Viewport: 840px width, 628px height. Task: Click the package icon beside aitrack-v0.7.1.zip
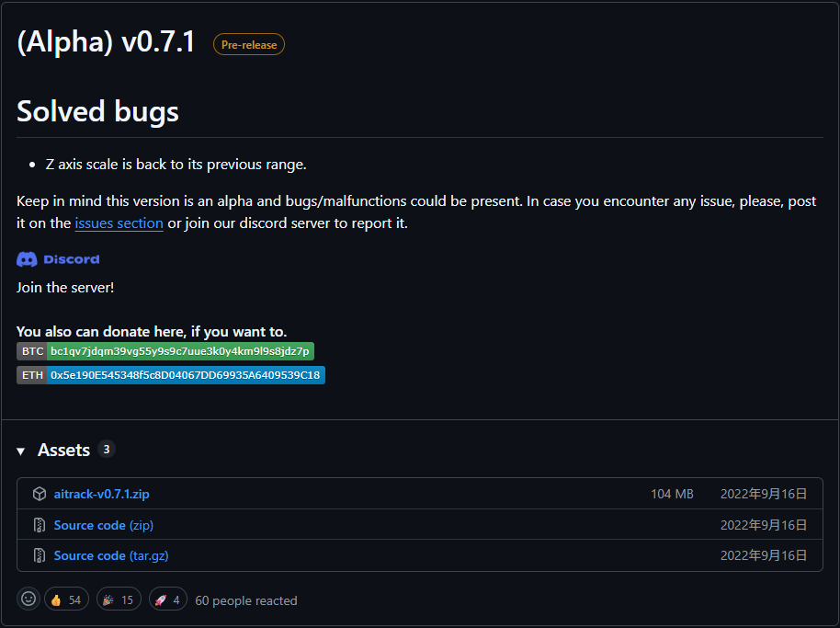click(x=40, y=493)
